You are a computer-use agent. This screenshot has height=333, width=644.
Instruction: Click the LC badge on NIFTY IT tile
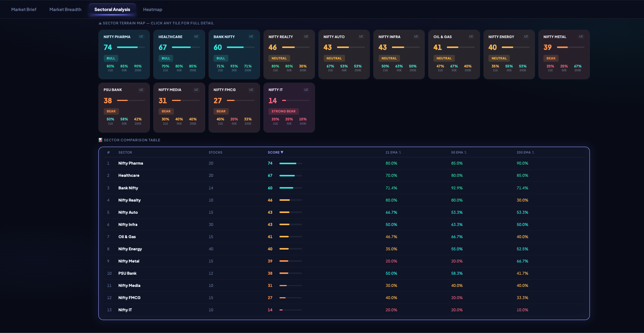(x=306, y=90)
